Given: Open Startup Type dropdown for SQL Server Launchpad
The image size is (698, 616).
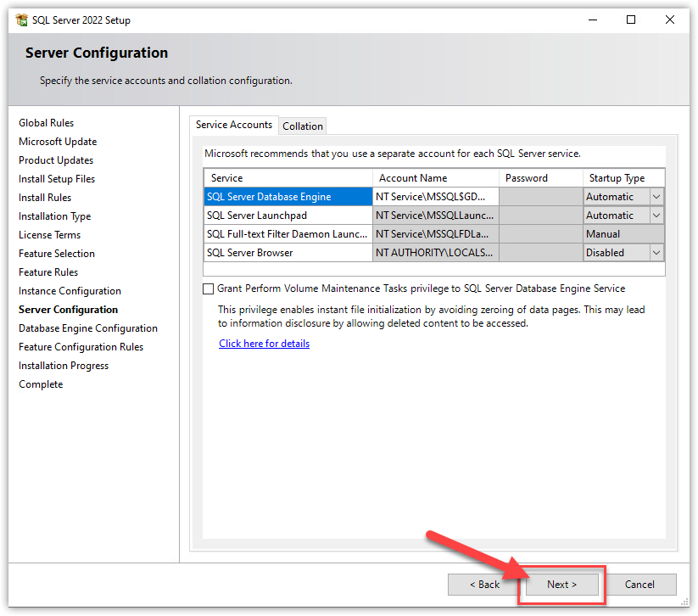Looking at the screenshot, I should point(656,216).
